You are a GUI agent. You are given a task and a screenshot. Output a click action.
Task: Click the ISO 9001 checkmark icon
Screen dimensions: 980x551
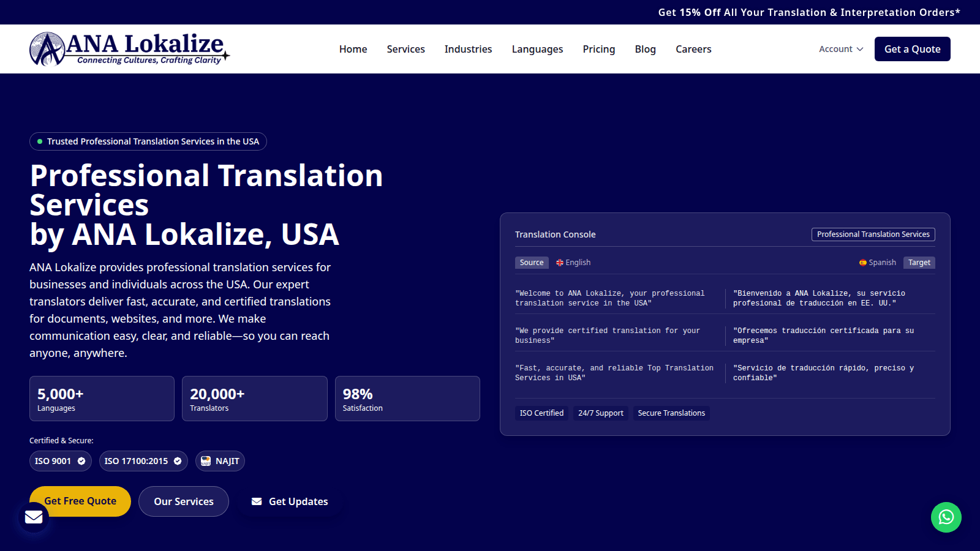click(81, 461)
